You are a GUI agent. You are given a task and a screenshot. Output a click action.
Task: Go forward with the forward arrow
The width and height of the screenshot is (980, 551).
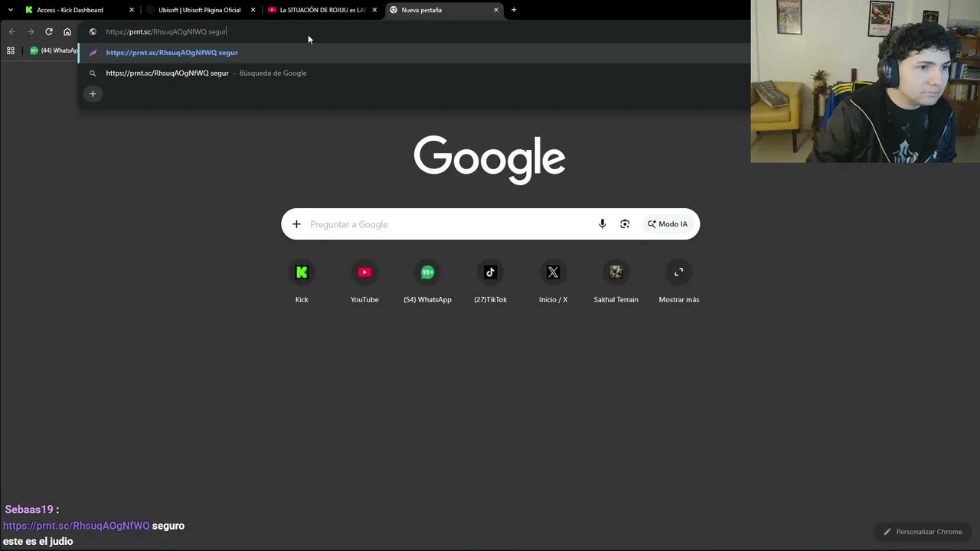30,31
